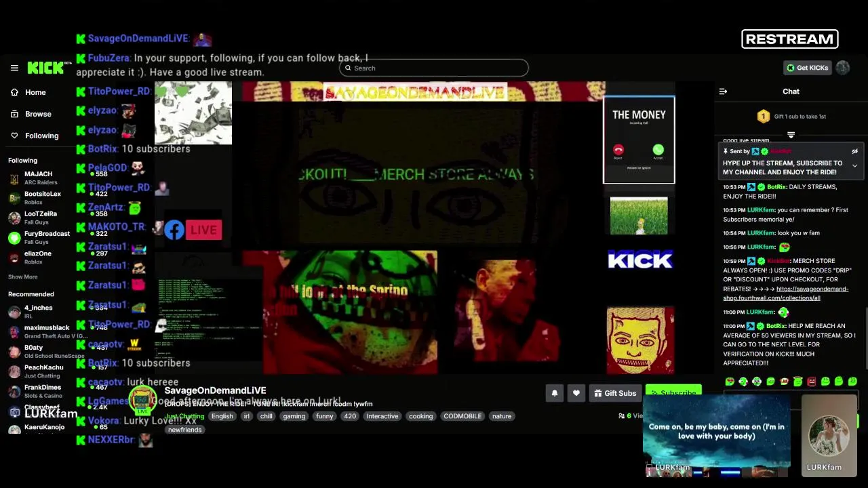868x488 pixels.
Task: Select the gaming tag
Action: click(x=294, y=416)
